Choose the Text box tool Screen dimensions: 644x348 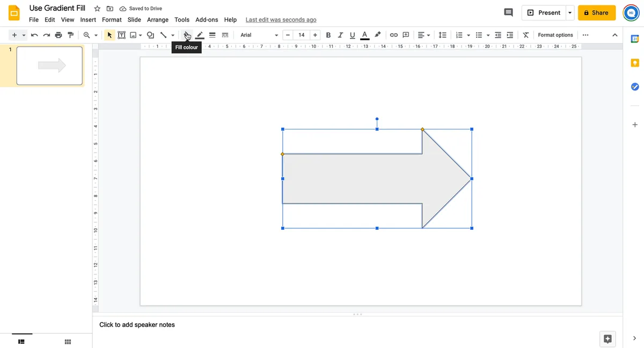pos(121,35)
